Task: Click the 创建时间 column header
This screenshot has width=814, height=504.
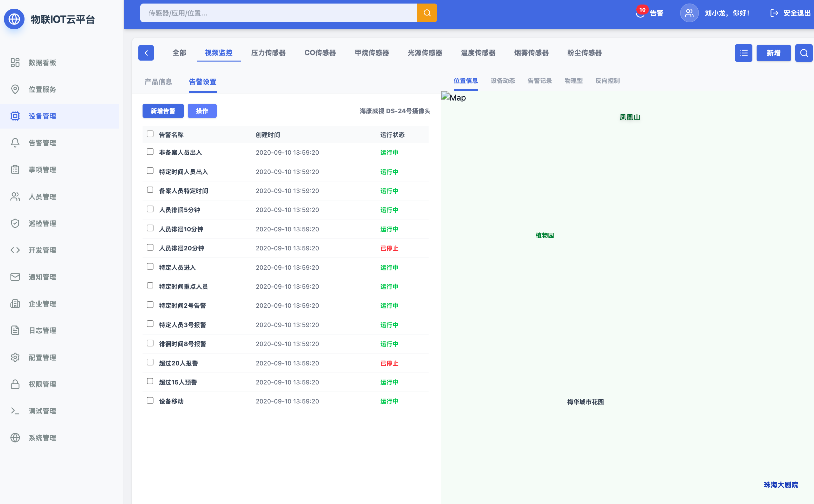Action: coord(268,135)
